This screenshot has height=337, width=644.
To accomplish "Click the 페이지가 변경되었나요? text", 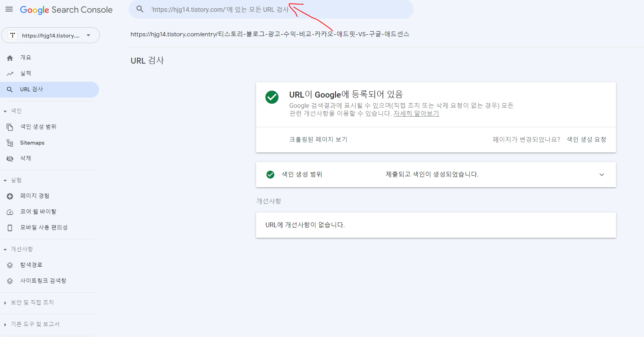I will point(526,139).
